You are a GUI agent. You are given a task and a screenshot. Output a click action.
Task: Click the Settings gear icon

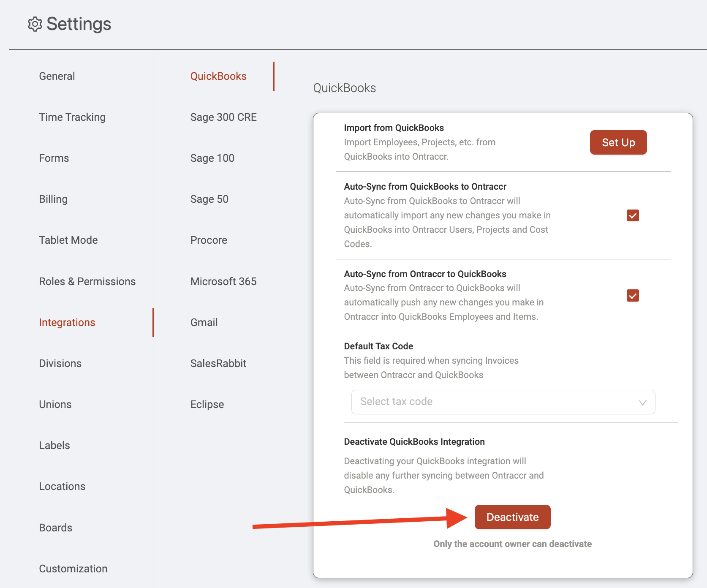click(35, 24)
